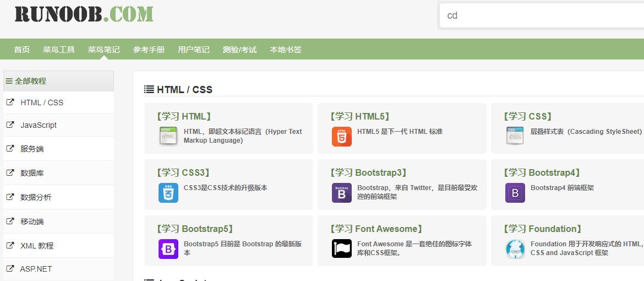This screenshot has height=281, width=644.
Task: Open the 【学习 HTML5】 tutorial title
Action: [x=360, y=116]
